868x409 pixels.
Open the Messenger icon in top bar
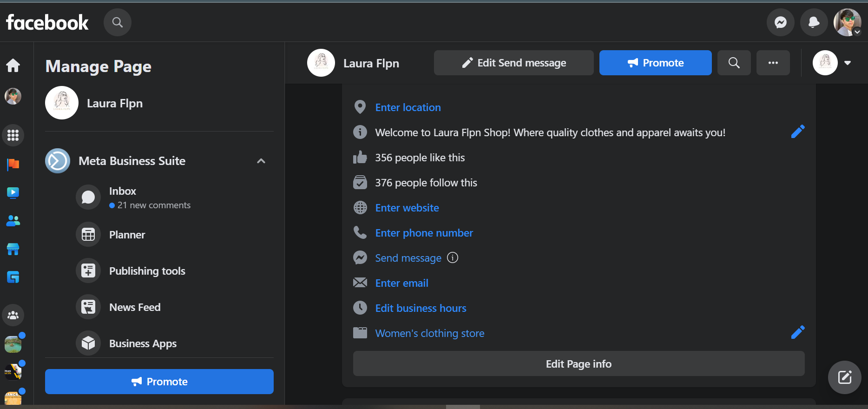point(781,22)
